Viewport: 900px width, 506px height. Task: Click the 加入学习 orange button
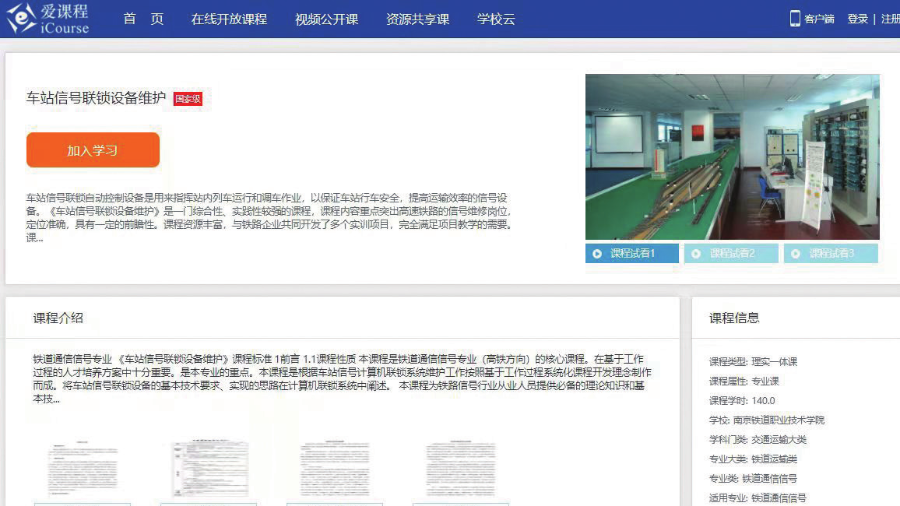tap(93, 150)
